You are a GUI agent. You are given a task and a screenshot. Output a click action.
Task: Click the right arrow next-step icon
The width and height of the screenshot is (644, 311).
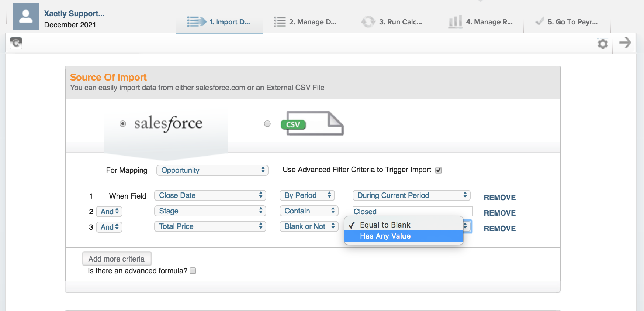(625, 42)
